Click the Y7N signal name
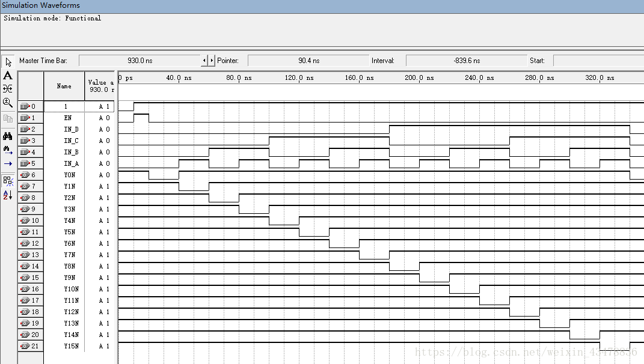The image size is (644, 364). pyautogui.click(x=69, y=255)
